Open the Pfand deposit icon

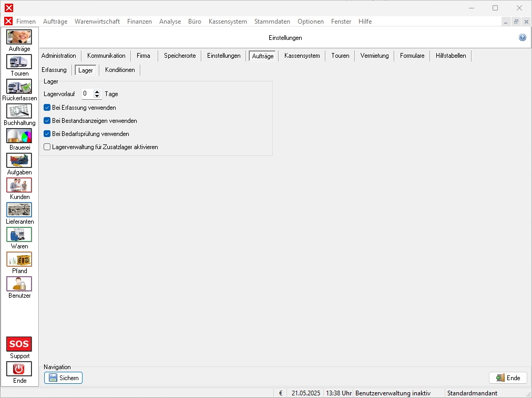(19, 259)
